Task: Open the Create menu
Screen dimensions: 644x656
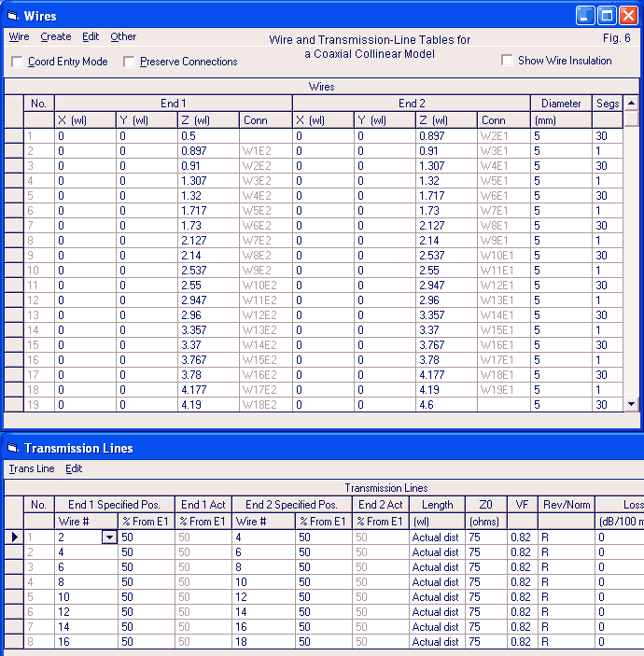Action: pyautogui.click(x=56, y=37)
